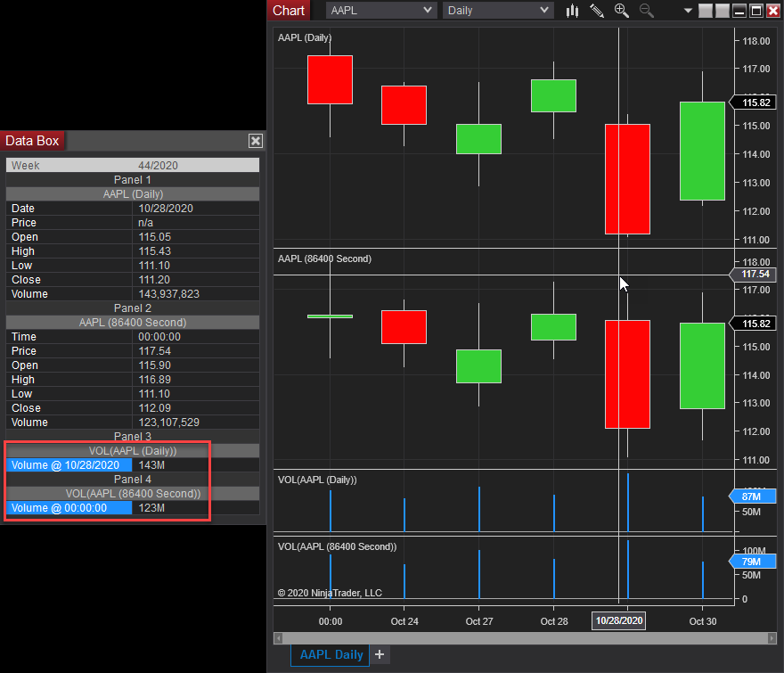Close the Data Box panel with its X icon

pos(255,140)
